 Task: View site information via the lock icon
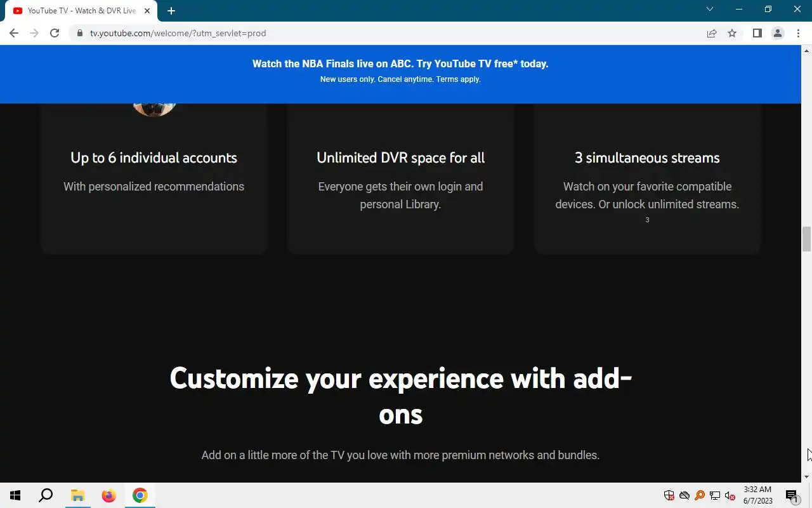click(x=80, y=33)
